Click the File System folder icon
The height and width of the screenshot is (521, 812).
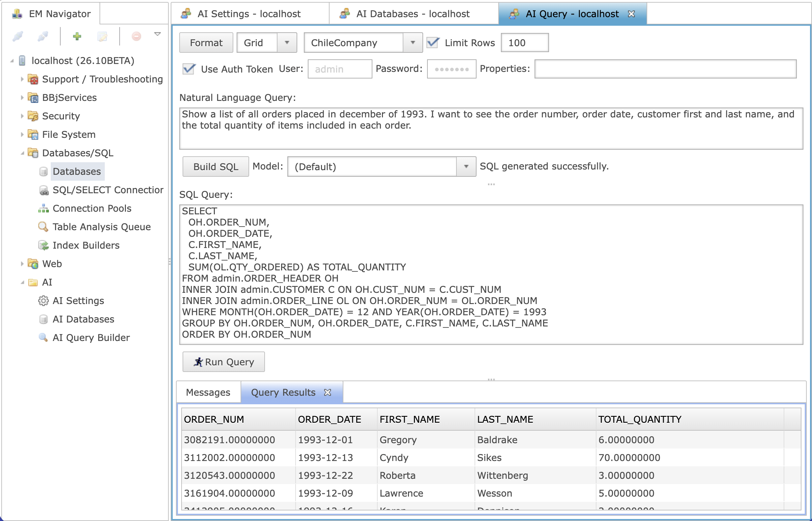pos(33,134)
